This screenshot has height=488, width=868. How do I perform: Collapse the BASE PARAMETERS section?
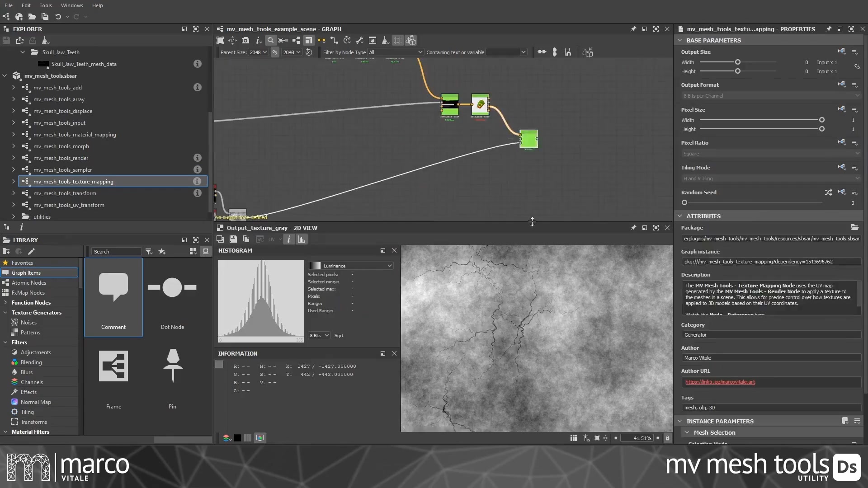point(679,40)
